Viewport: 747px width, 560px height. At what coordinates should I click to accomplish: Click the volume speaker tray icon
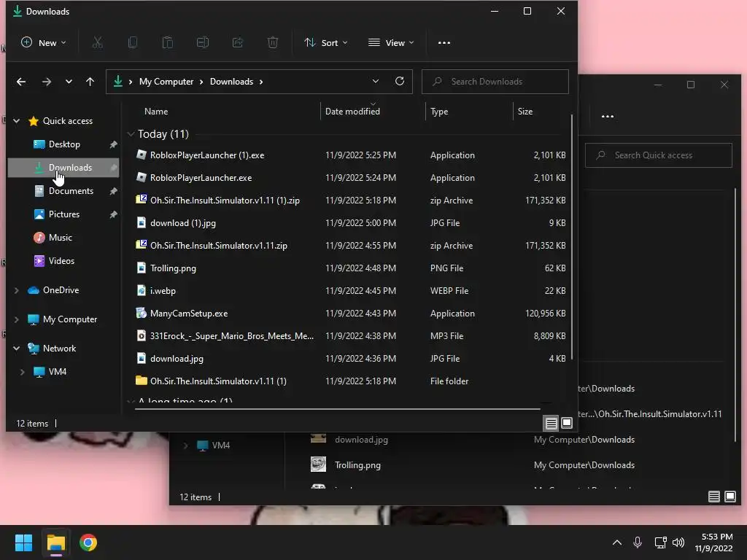tap(678, 542)
